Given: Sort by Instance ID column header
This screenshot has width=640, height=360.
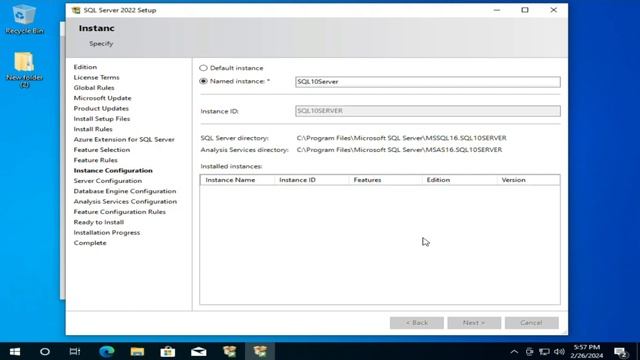Looking at the screenshot, I should coord(311,180).
